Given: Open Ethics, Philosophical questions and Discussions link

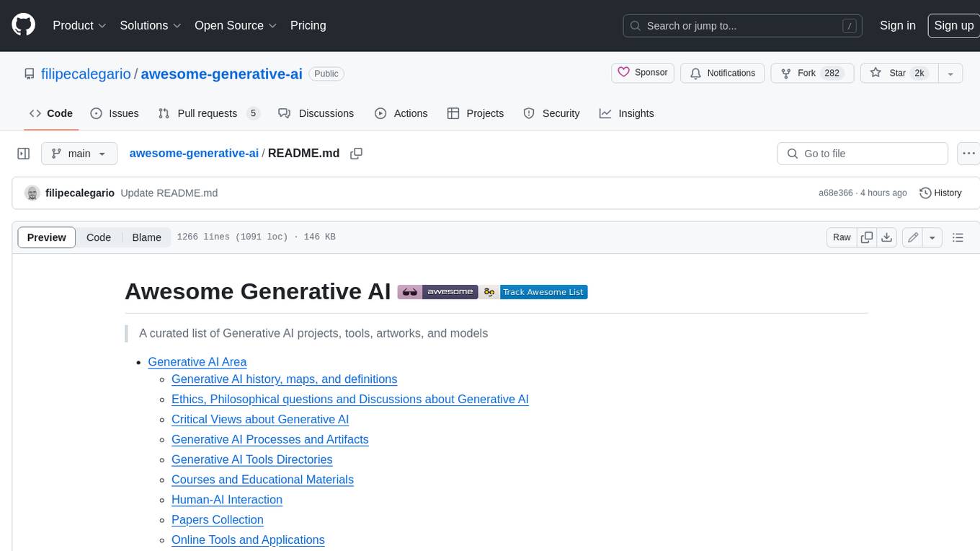Looking at the screenshot, I should click(350, 400).
